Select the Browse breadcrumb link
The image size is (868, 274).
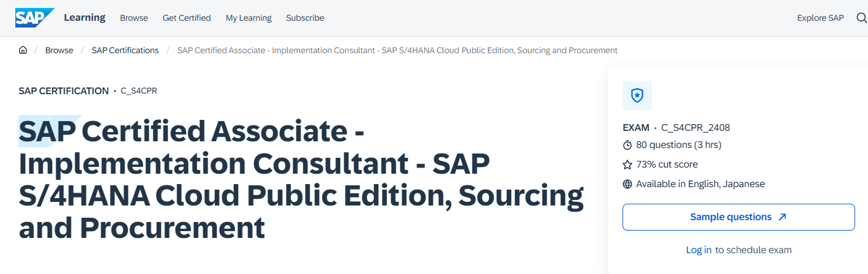coord(59,50)
